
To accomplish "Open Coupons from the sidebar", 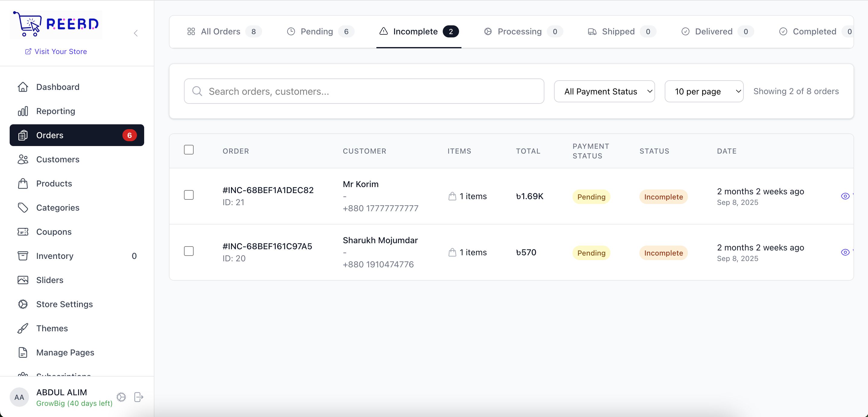I will 54,232.
